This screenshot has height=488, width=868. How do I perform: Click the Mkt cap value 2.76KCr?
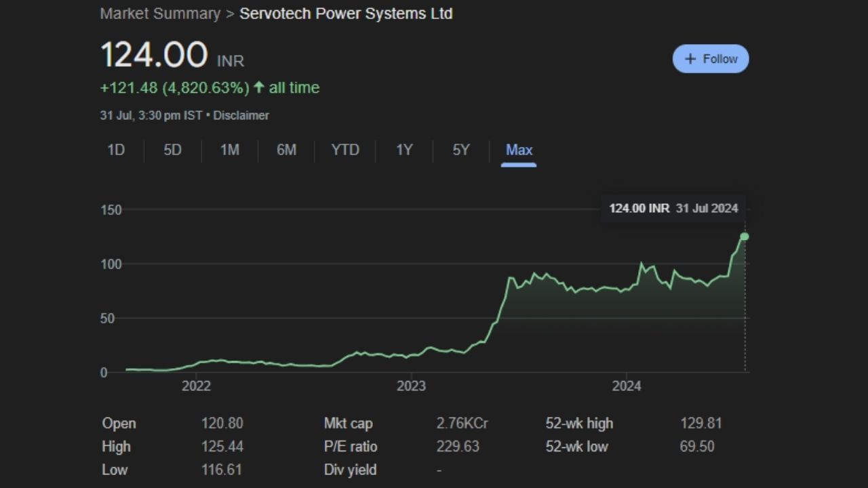462,424
